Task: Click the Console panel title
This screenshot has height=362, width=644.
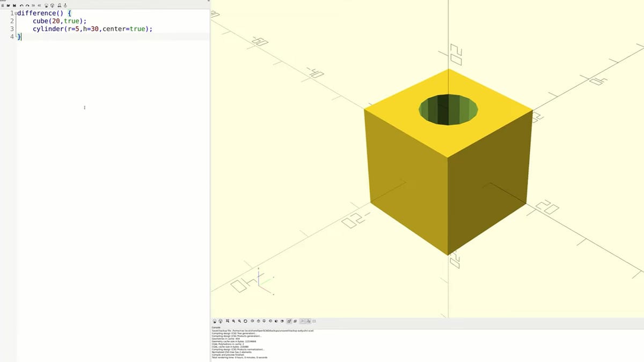Action: point(216,327)
